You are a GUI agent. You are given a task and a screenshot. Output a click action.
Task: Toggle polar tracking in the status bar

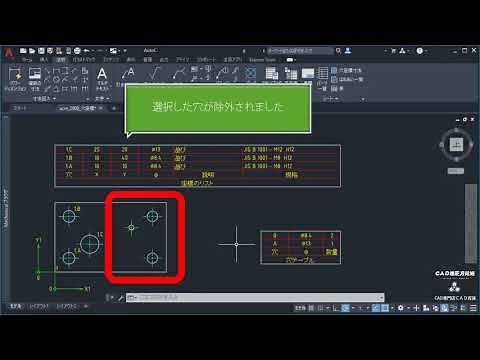pyautogui.click(x=346, y=308)
